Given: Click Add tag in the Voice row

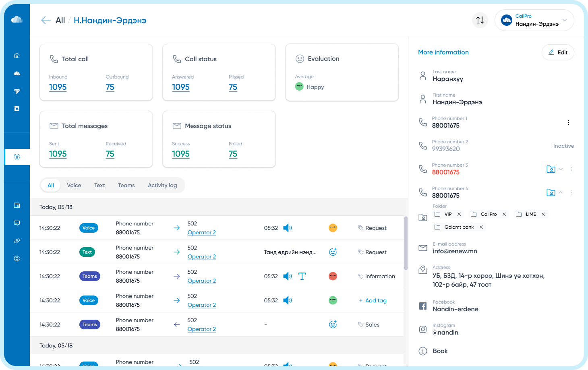Looking at the screenshot, I should (373, 300).
